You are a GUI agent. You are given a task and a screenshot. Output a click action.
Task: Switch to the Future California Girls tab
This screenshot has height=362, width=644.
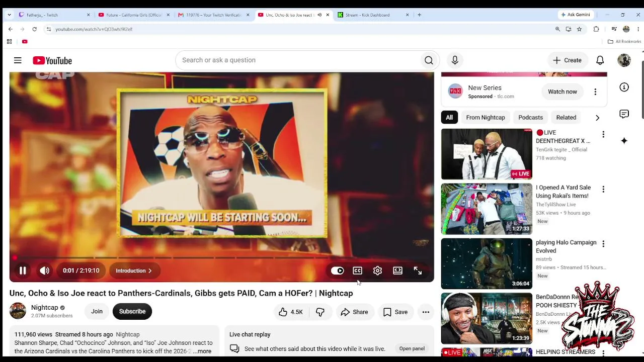[134, 15]
